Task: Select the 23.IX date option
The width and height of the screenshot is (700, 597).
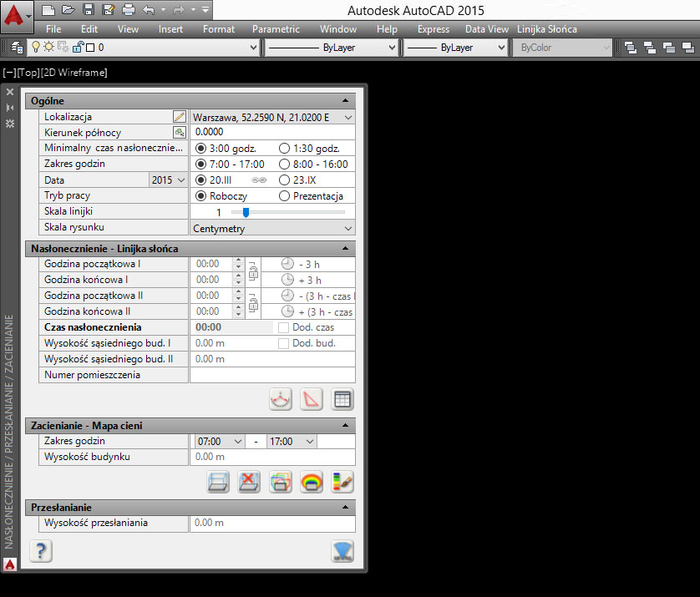Action: point(284,180)
